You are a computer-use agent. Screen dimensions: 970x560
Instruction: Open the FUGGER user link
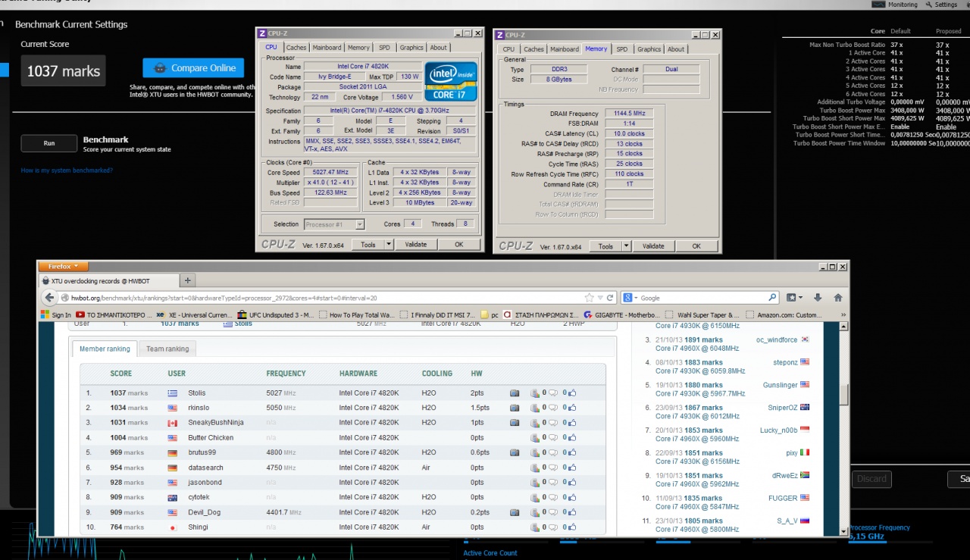(783, 499)
